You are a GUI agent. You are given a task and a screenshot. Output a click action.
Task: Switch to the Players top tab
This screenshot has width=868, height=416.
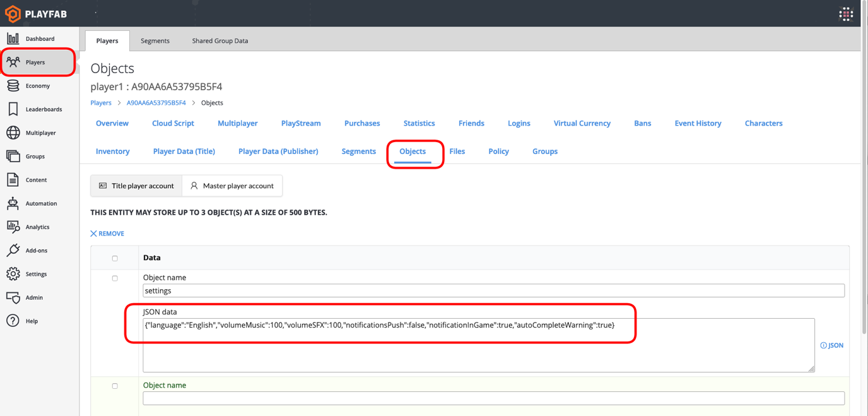pos(107,40)
